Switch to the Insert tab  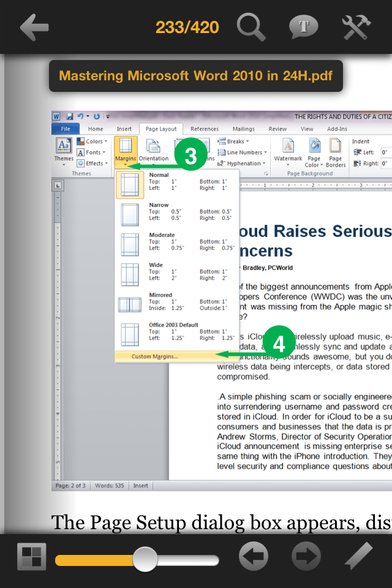coord(124,129)
